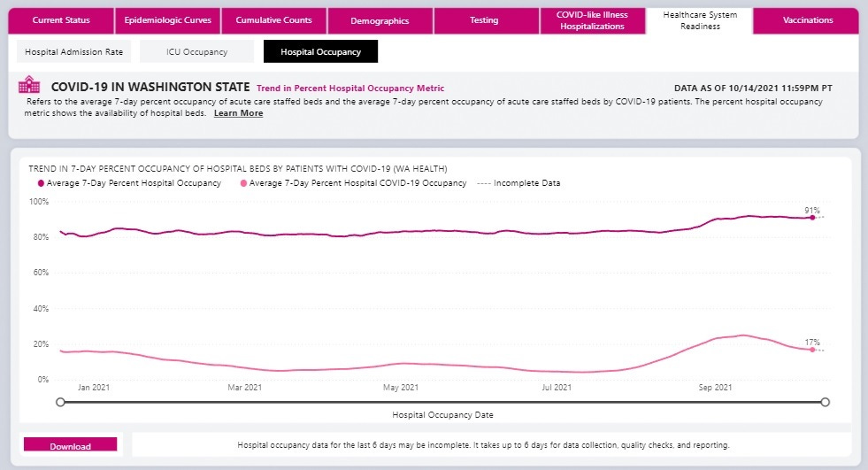Click the pink COVID-19 Occupancy legend dot
The width and height of the screenshot is (868, 470).
(x=243, y=183)
